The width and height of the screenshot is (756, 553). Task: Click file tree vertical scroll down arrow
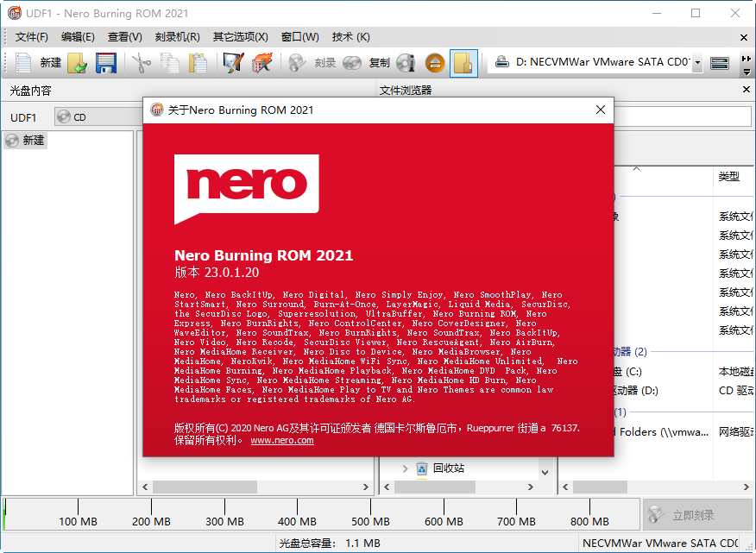click(545, 473)
